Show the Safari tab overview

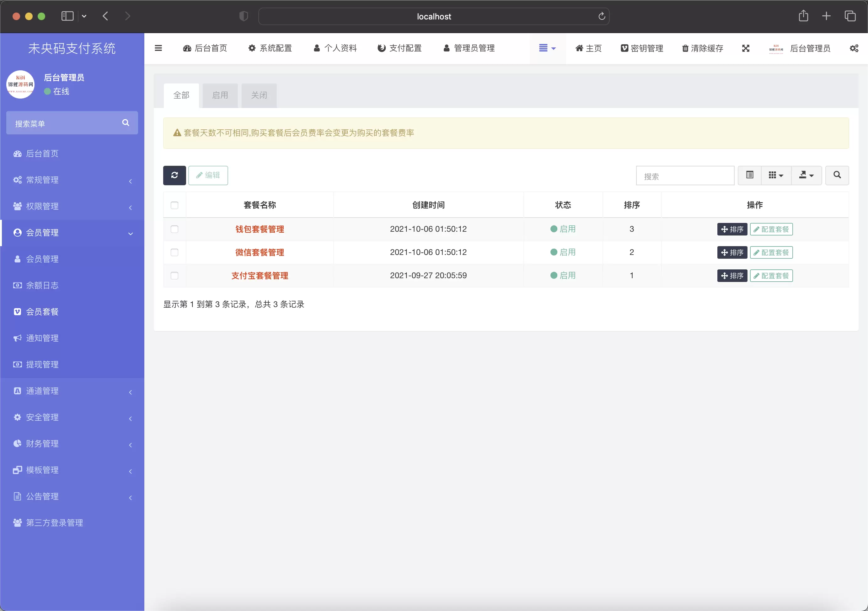(x=850, y=16)
